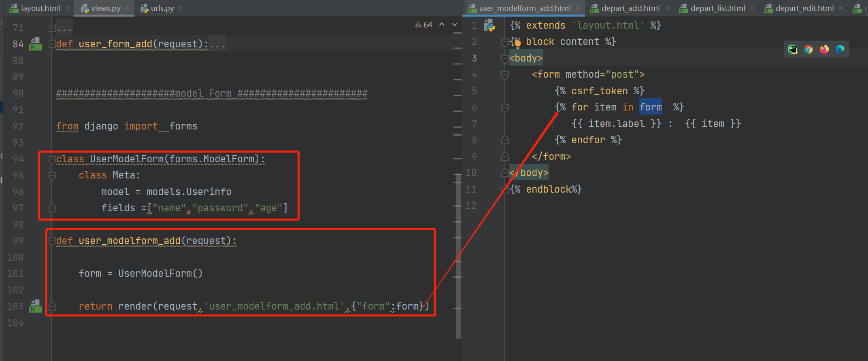Screen dimensions: 868x361
Task: Collapse the UserModelForm class
Action: 52,159
